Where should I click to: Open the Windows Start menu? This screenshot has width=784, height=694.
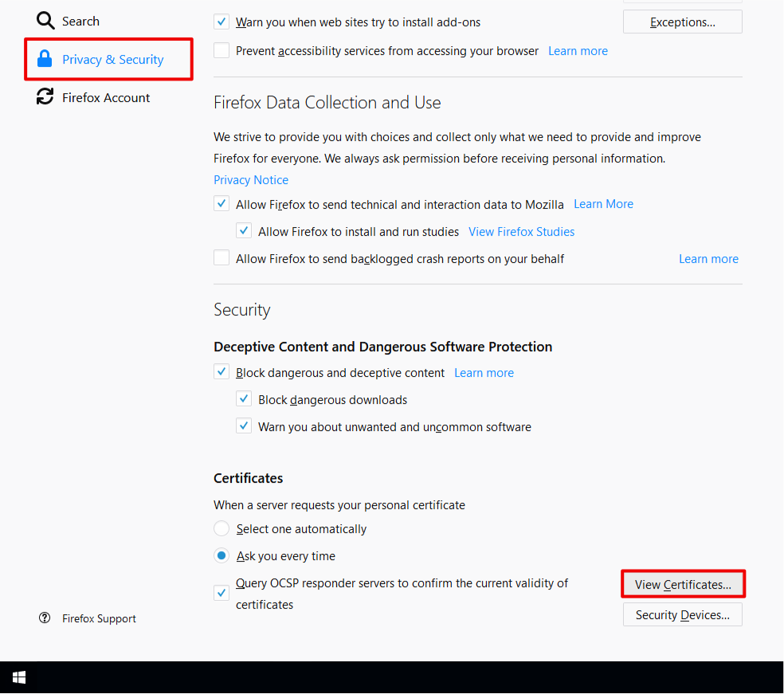pyautogui.click(x=19, y=677)
